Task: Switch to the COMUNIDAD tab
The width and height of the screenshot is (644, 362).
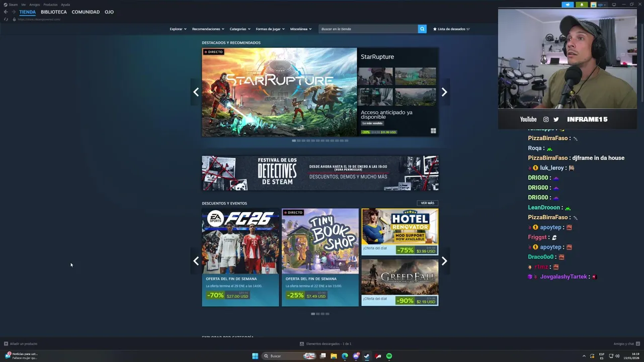Action: pyautogui.click(x=86, y=12)
